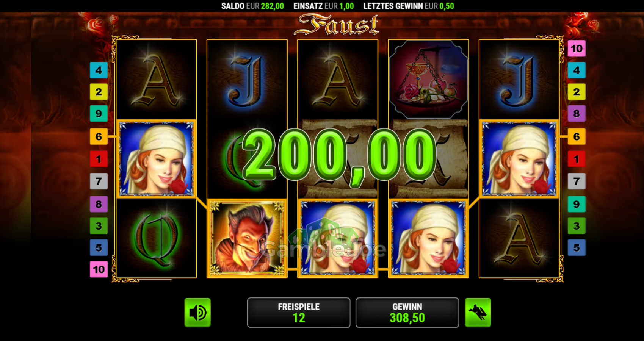Click the Gretchen portrait on reel one
Image resolution: width=644 pixels, height=341 pixels.
tap(156, 159)
